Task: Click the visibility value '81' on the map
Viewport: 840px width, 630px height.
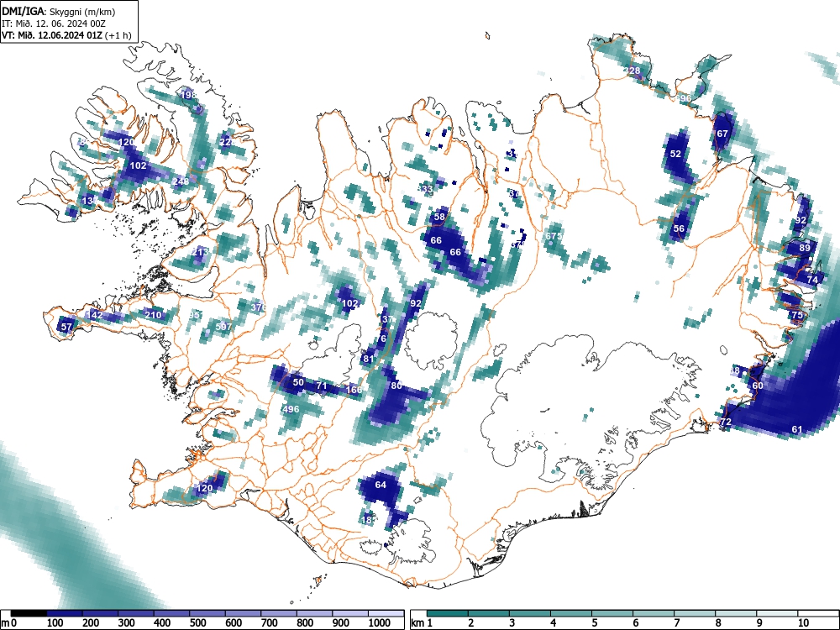Action: [368, 359]
